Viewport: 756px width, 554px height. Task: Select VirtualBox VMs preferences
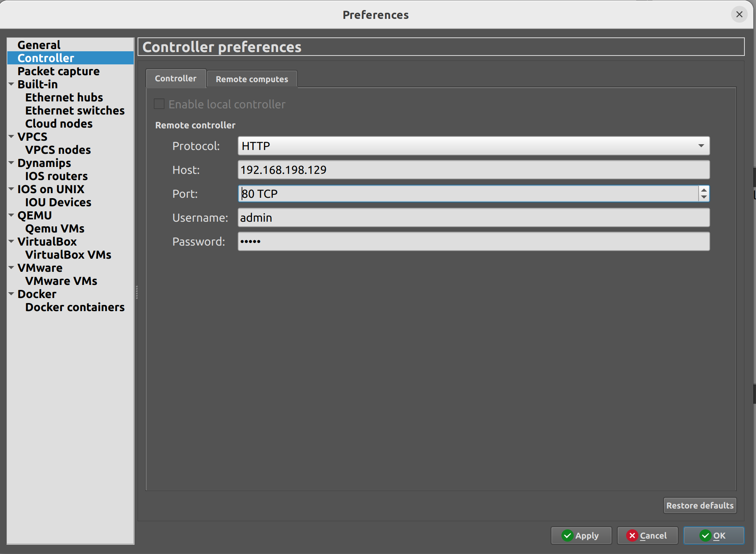(68, 254)
